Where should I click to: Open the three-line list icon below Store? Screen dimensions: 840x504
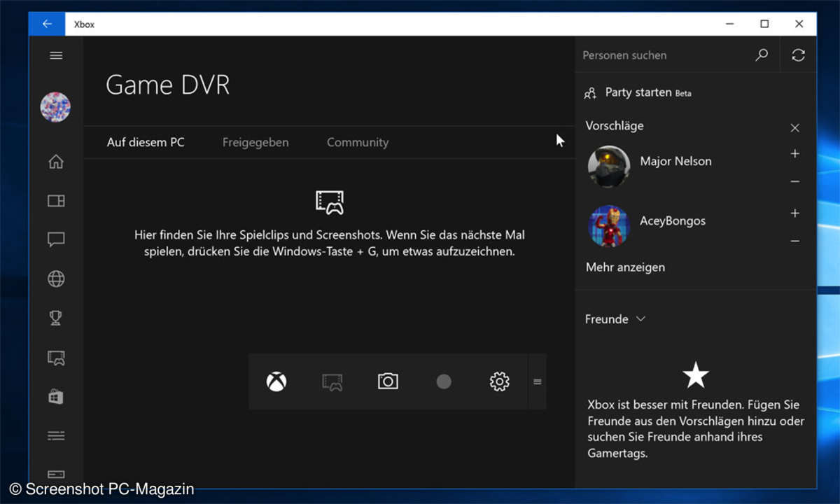point(56,436)
